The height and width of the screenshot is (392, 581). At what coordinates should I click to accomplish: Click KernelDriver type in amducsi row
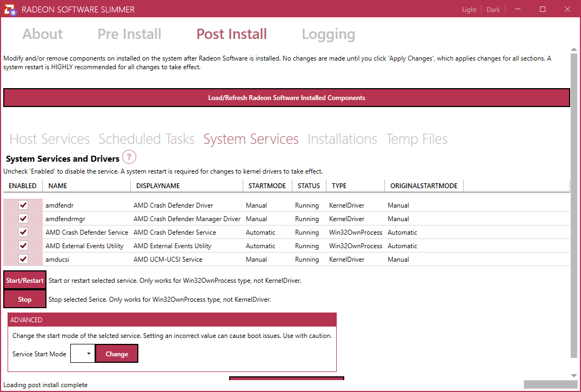[347, 259]
